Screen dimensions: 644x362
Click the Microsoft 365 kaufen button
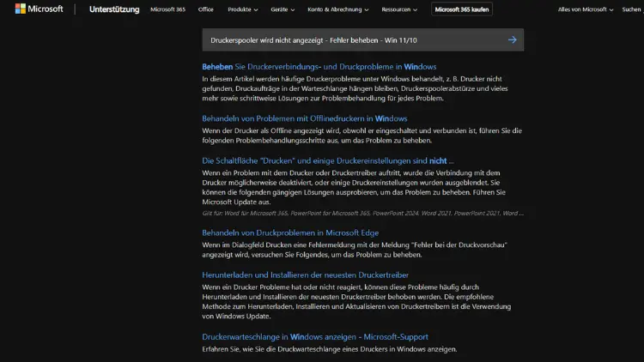[462, 9]
